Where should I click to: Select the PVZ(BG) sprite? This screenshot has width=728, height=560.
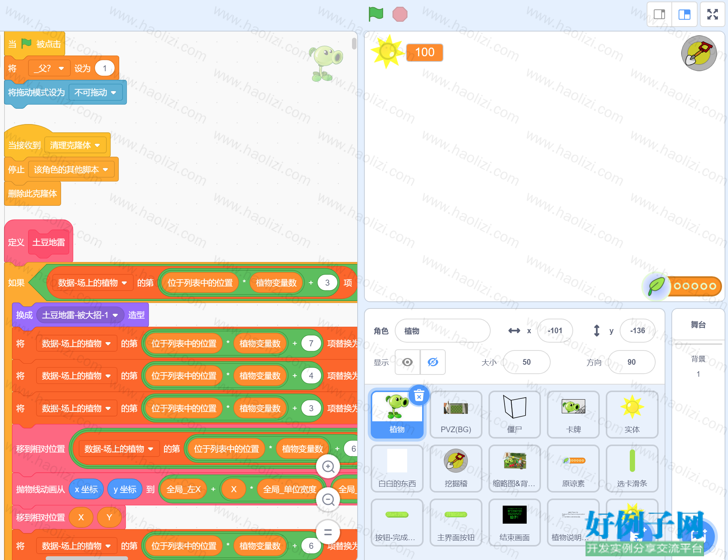coord(456,415)
